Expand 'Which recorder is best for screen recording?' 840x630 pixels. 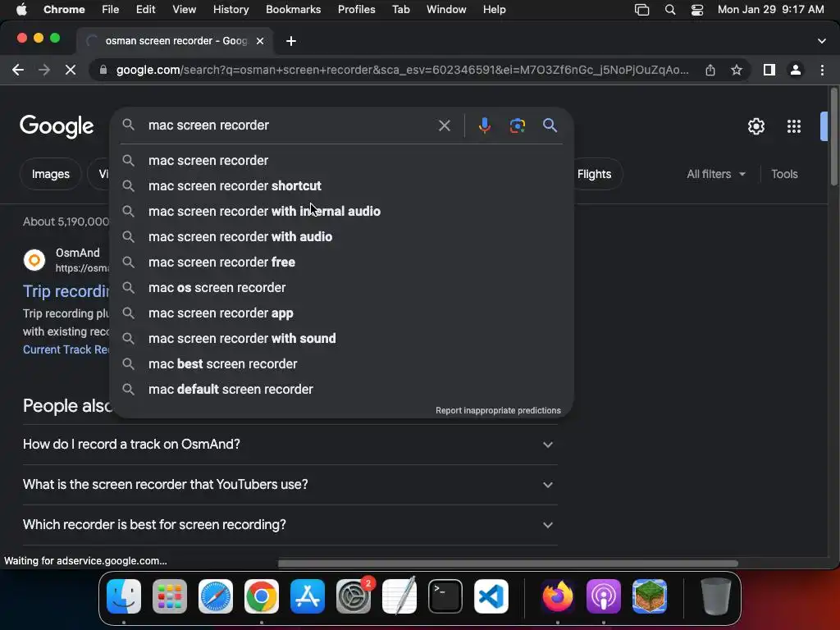pos(290,524)
